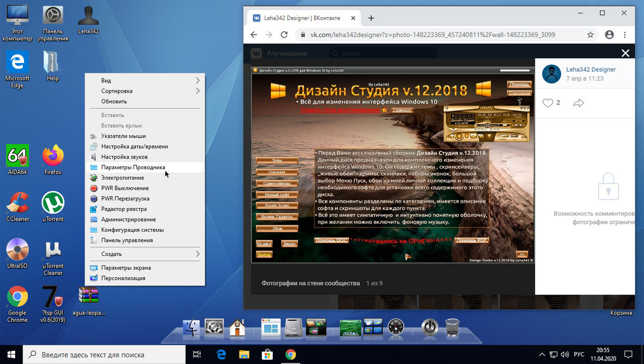The height and width of the screenshot is (364, 644).
Task: Open Microsoft Edge from the taskbar
Action: pyautogui.click(x=220, y=354)
